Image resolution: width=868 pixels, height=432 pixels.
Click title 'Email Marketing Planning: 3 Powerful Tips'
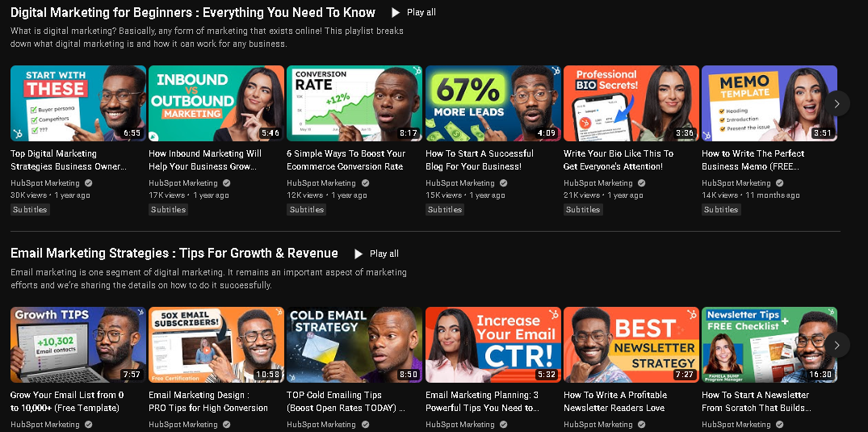(482, 401)
